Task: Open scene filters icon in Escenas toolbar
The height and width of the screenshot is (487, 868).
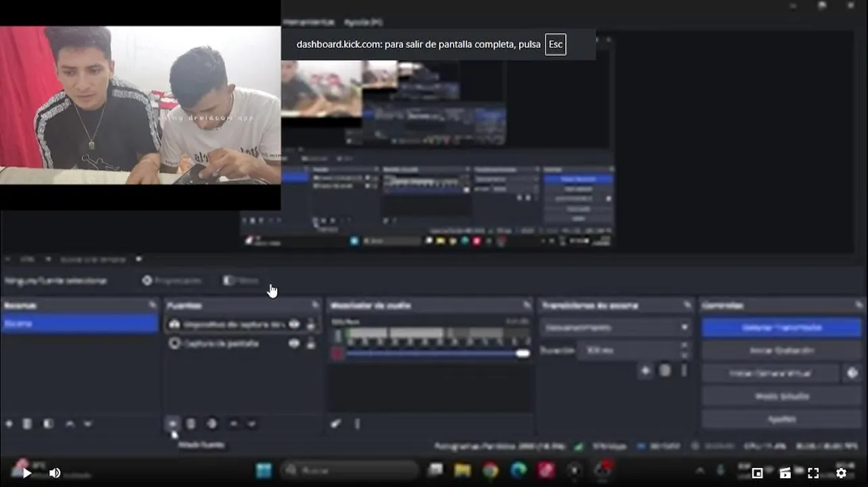Action: point(48,424)
